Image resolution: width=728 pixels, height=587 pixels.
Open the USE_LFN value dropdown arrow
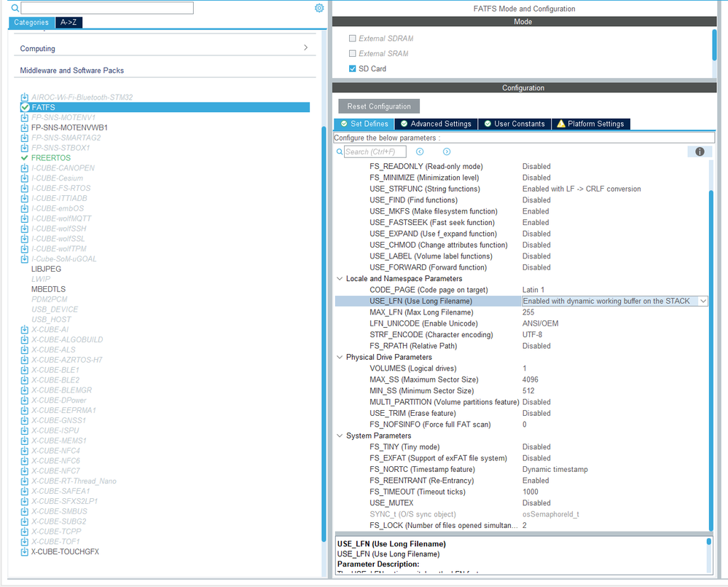tap(703, 302)
